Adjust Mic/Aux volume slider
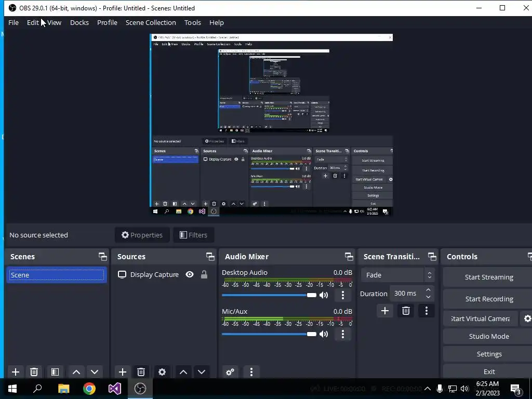Screen dimensions: 532x399 (x=269, y=334)
